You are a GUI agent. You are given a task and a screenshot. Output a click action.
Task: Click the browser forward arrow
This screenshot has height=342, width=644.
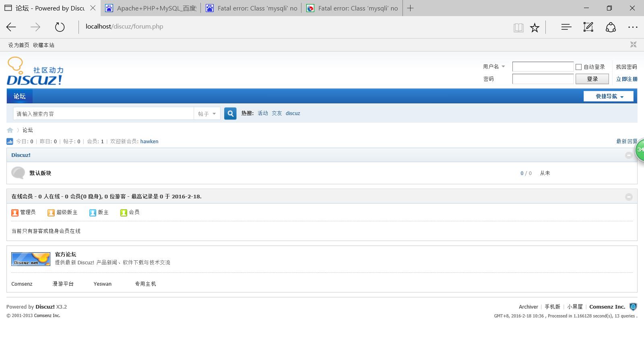35,27
